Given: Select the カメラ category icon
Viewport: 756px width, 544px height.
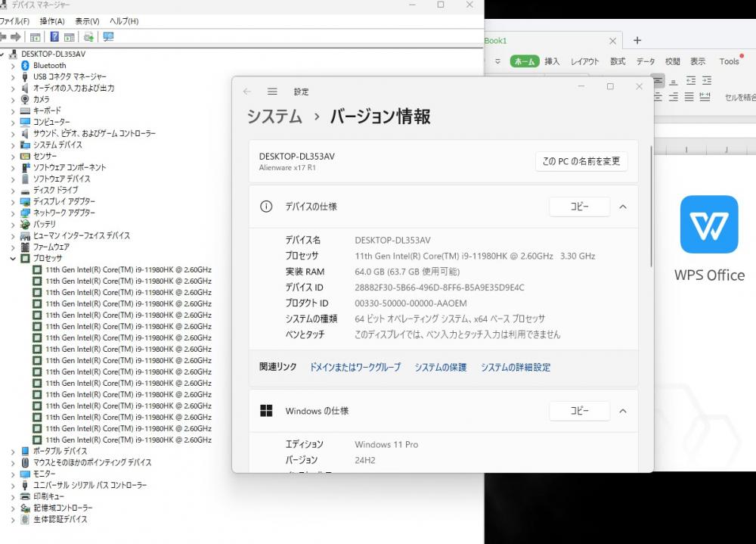Looking at the screenshot, I should pos(25,99).
